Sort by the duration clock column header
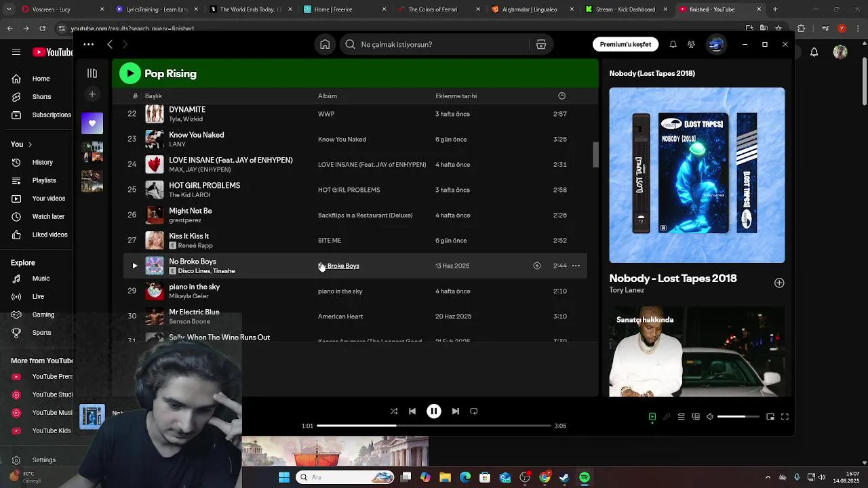 561,96
